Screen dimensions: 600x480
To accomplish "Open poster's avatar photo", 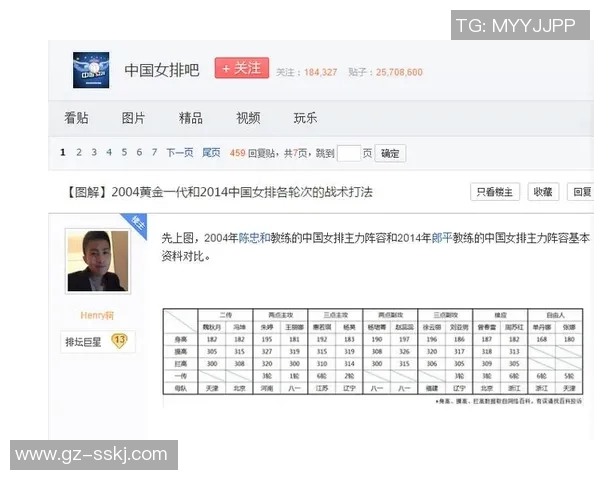I will coord(97,261).
